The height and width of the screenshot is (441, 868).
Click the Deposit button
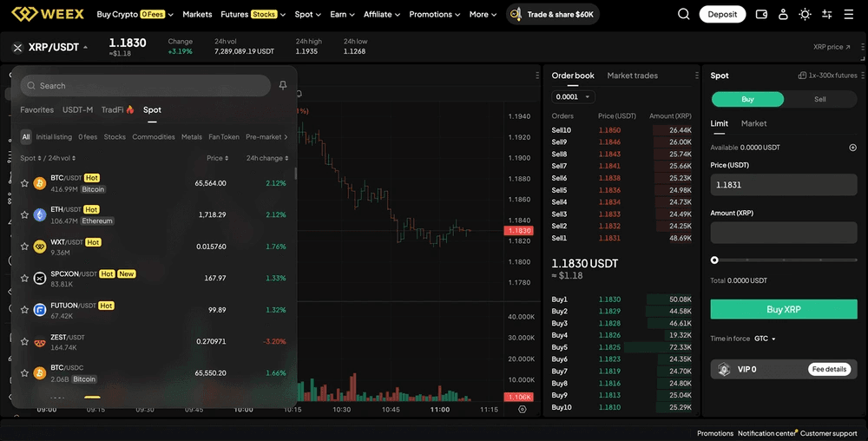(x=722, y=15)
